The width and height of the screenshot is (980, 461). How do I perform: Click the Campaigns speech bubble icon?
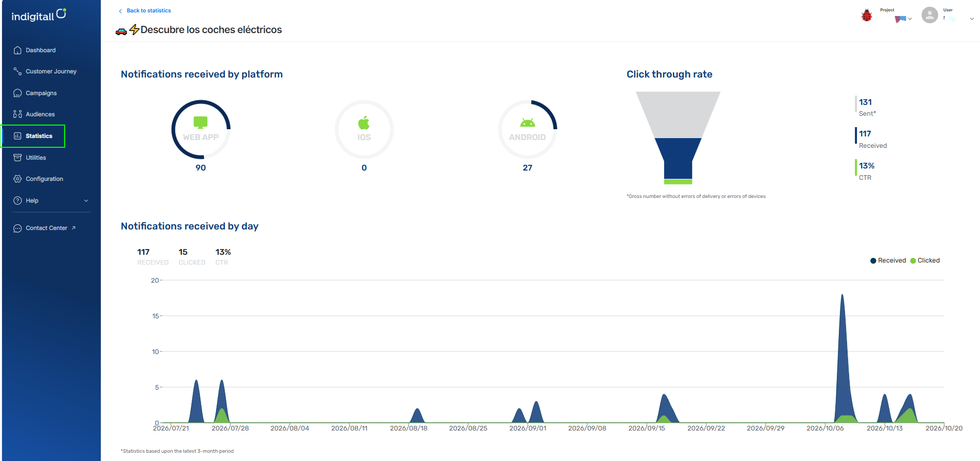click(18, 93)
